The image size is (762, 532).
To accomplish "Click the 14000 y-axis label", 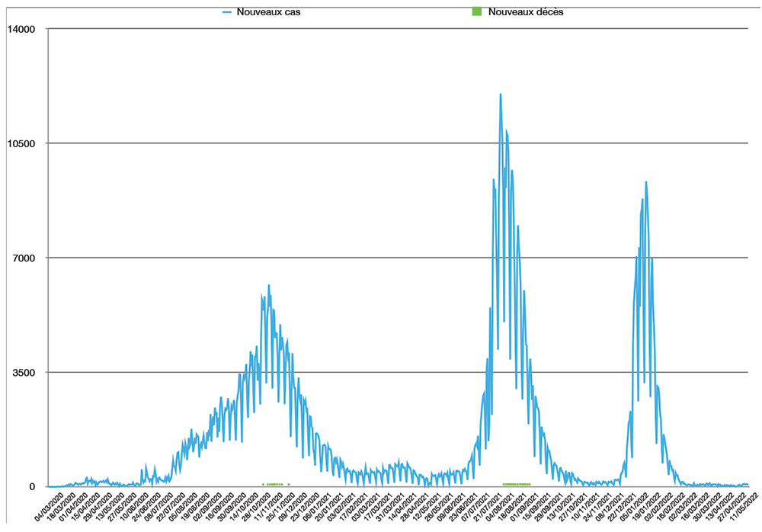I will [x=21, y=29].
